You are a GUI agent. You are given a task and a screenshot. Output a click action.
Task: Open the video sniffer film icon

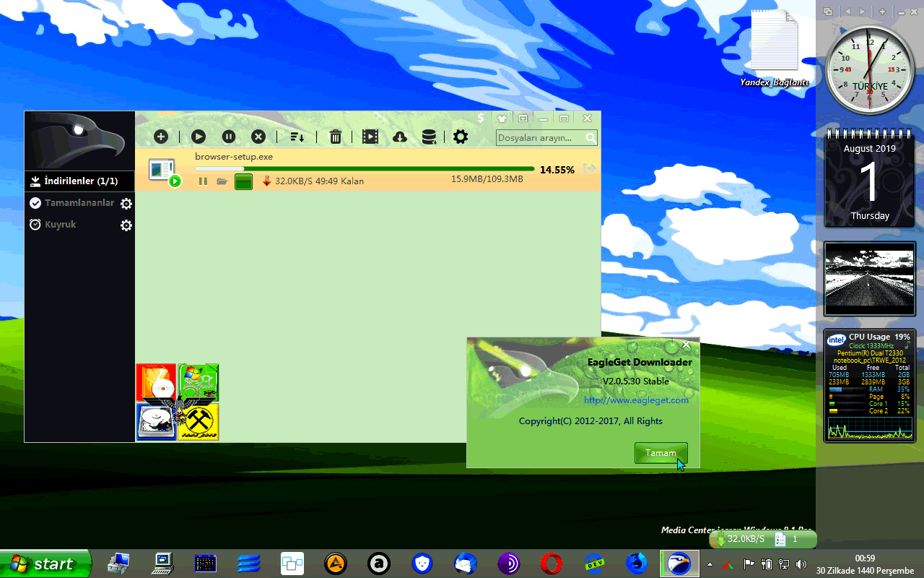tap(370, 137)
